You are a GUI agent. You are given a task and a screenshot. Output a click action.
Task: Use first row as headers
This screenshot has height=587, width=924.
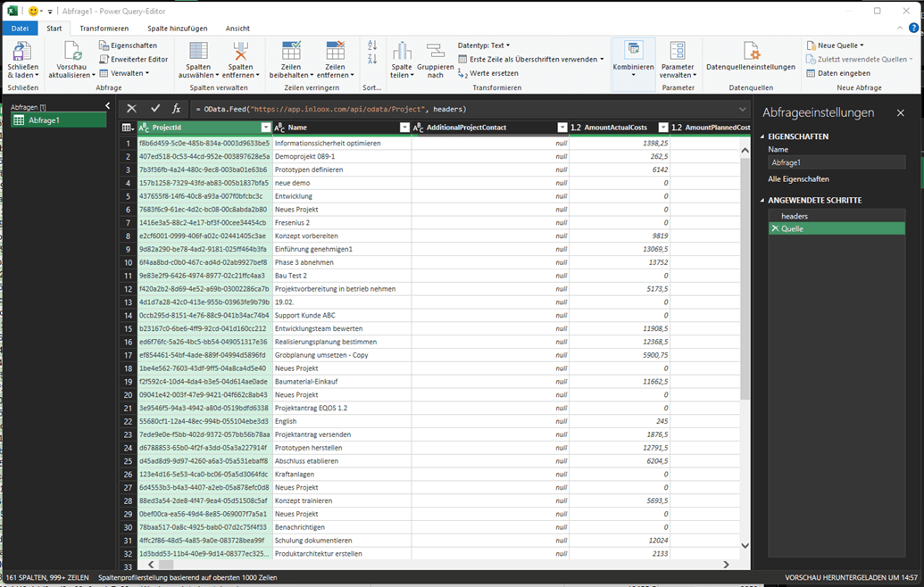531,60
